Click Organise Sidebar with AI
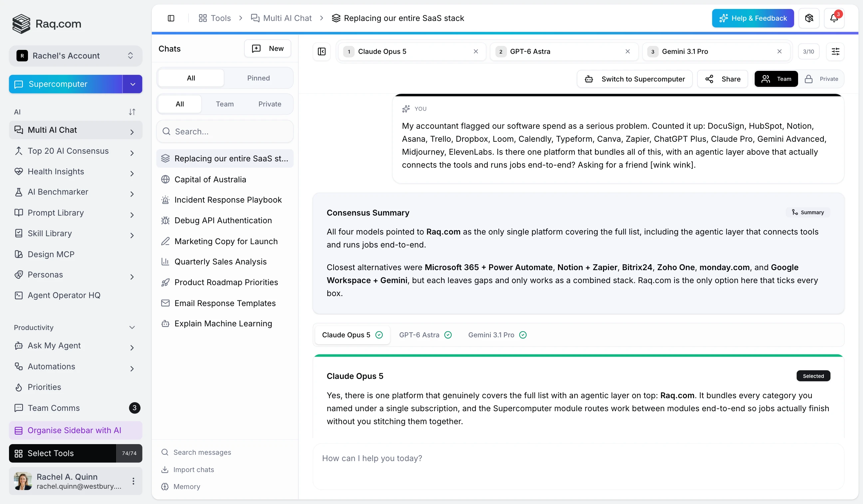 coord(75,430)
